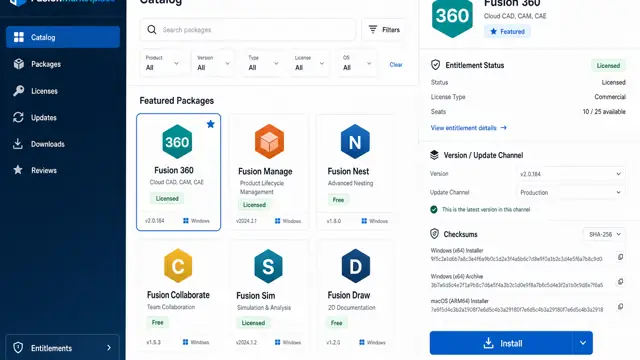Open the Version filter dropdown

(213, 64)
